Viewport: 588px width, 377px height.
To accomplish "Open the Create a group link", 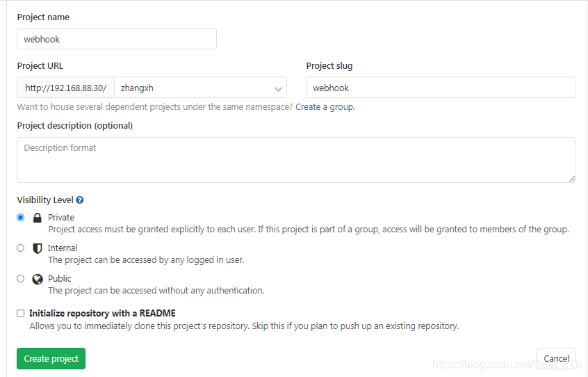I will pyautogui.click(x=325, y=107).
